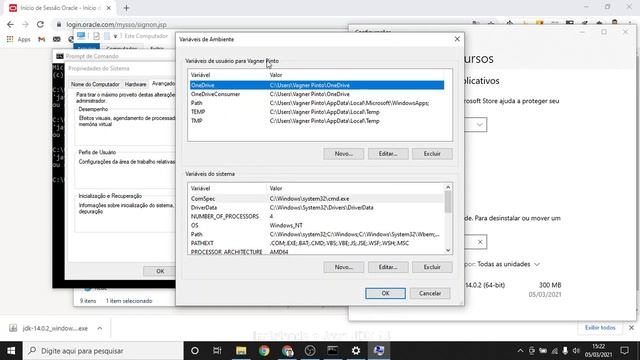This screenshot has height=360, width=640.
Task: Open the microphone tray icon
Action: (x=565, y=351)
